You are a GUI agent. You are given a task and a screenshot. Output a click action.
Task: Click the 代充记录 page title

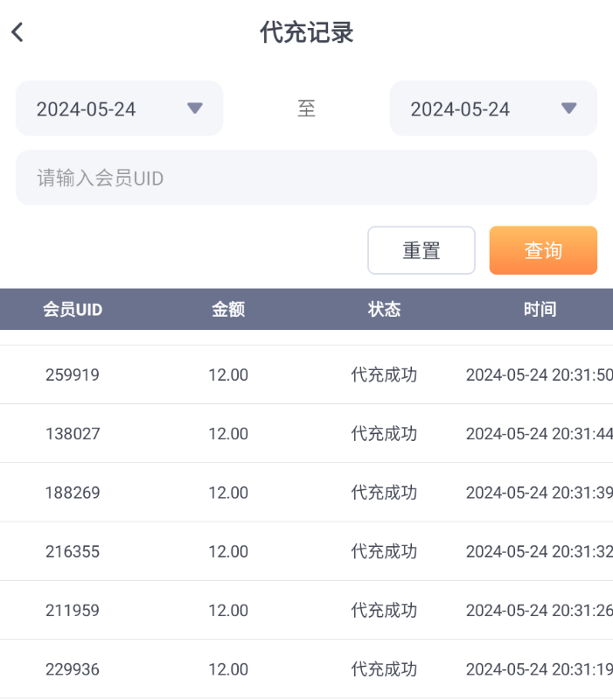tap(306, 32)
